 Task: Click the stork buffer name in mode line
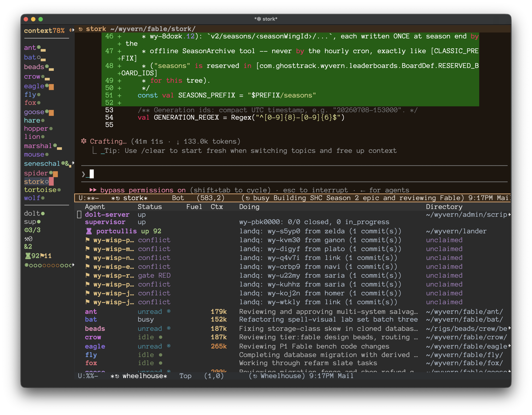(135, 198)
